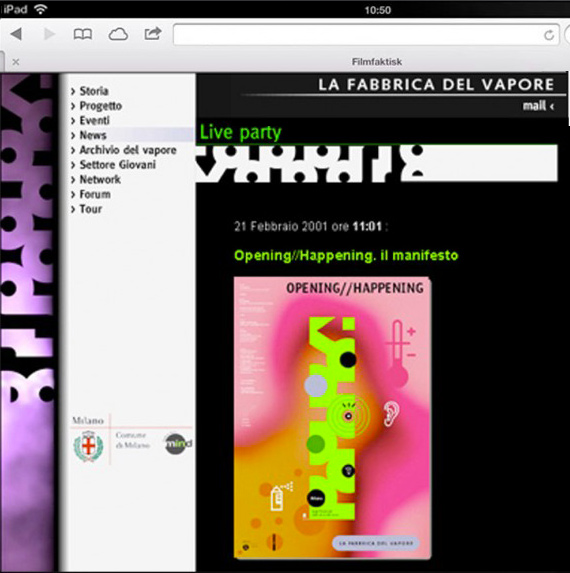
Task: Open the Tour menu link
Action: coord(91,209)
